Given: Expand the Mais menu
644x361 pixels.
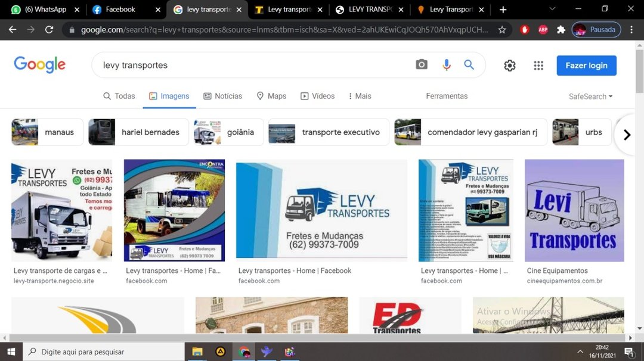Looking at the screenshot, I should click(360, 96).
